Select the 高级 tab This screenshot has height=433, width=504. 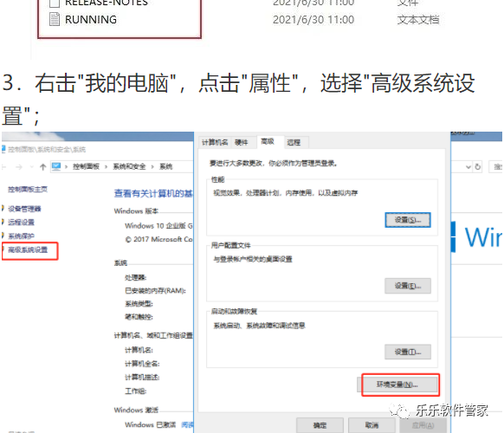tap(268, 141)
